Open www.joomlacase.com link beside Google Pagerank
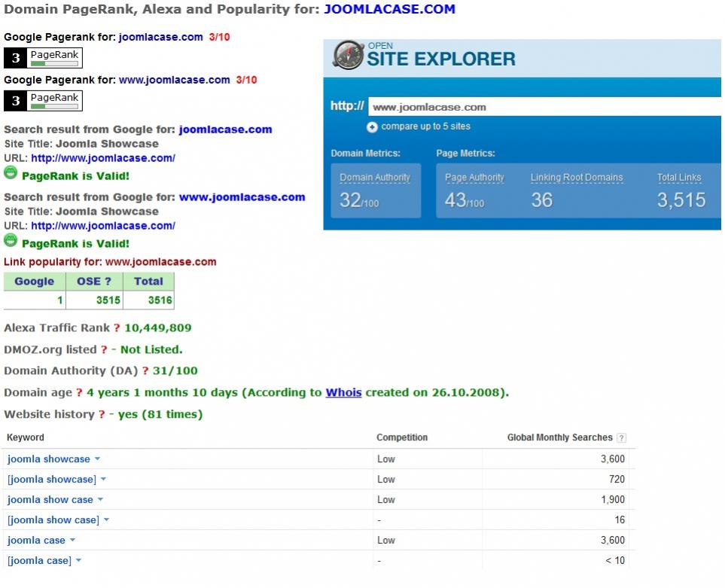 coord(175,80)
